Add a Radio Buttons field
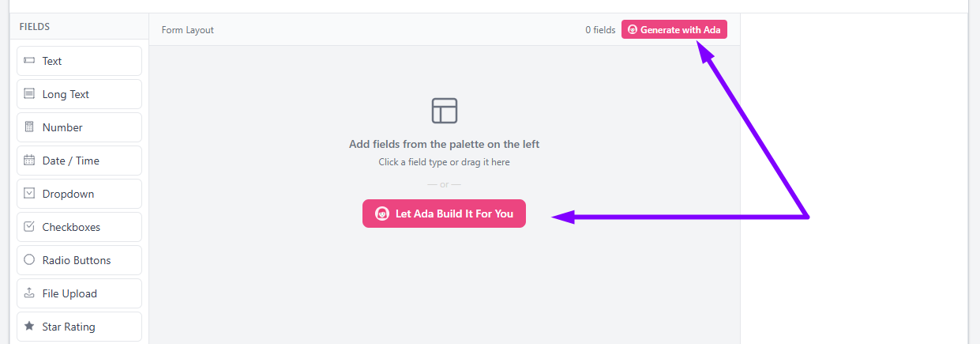The height and width of the screenshot is (344, 980). click(79, 260)
